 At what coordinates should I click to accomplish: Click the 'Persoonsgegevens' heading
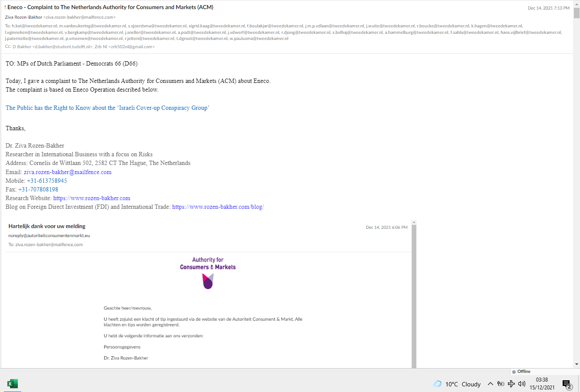point(122,347)
